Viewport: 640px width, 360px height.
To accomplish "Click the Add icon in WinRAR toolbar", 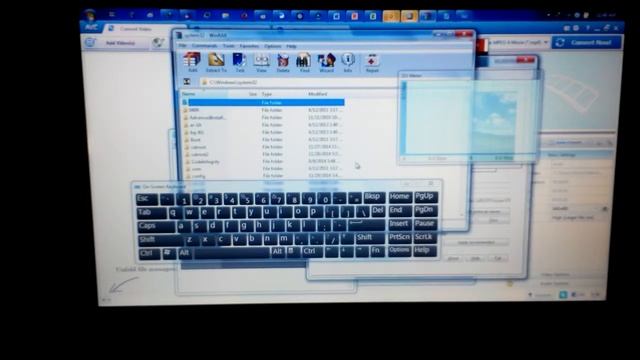I will coord(192,62).
